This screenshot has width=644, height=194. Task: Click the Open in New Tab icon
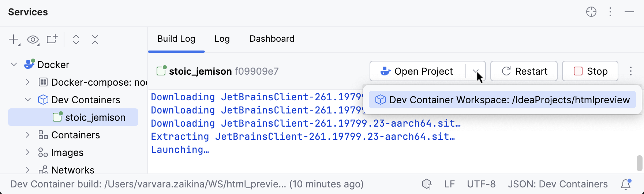click(x=52, y=39)
